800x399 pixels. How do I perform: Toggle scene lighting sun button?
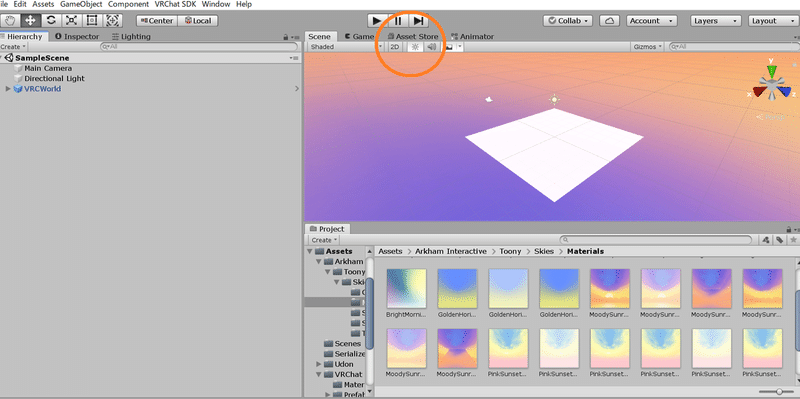click(x=415, y=47)
